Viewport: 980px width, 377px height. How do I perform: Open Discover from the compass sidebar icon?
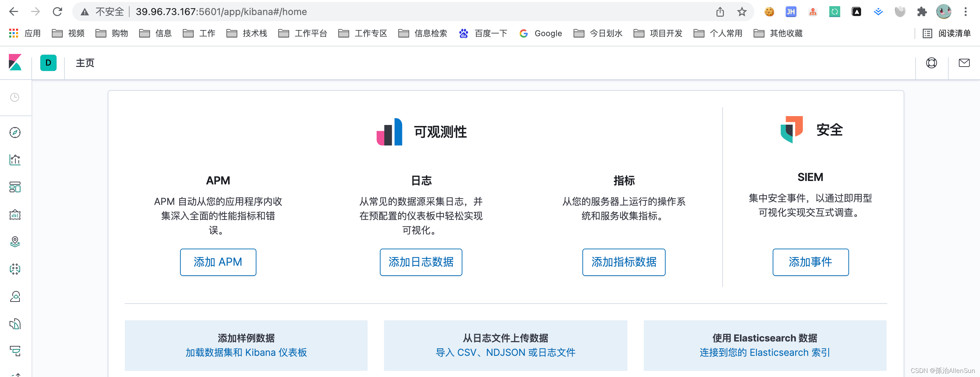[15, 132]
